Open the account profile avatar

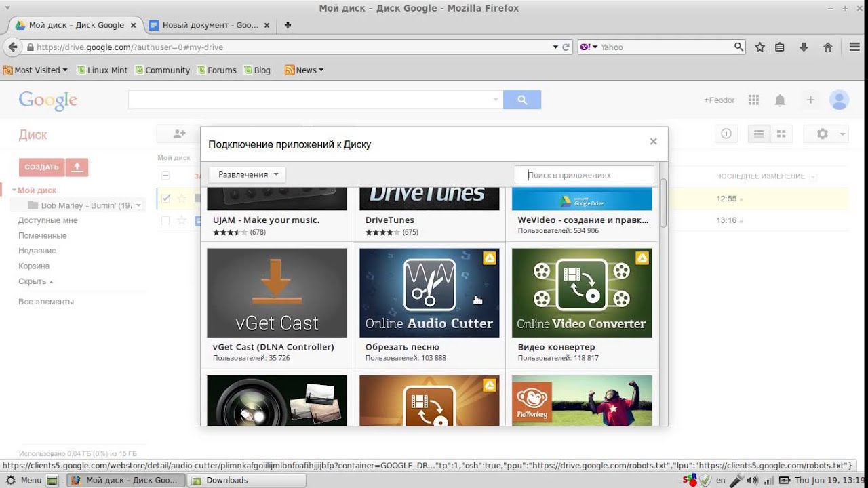coord(840,100)
